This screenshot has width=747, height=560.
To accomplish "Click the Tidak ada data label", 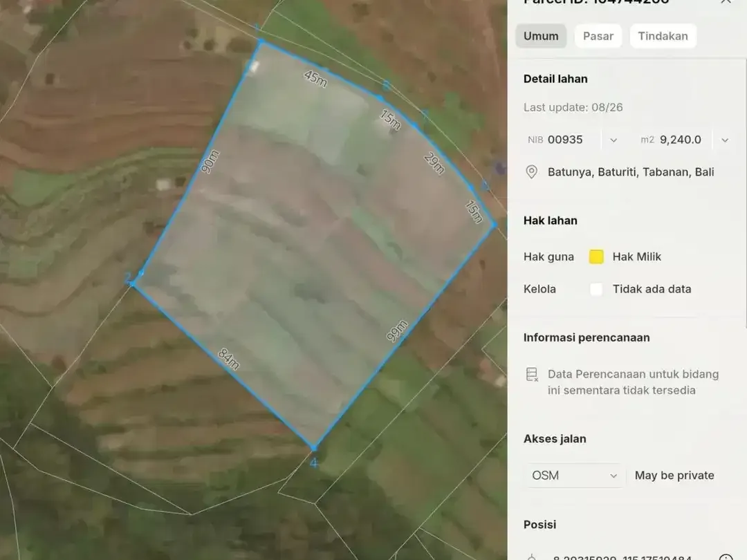I will tap(652, 289).
